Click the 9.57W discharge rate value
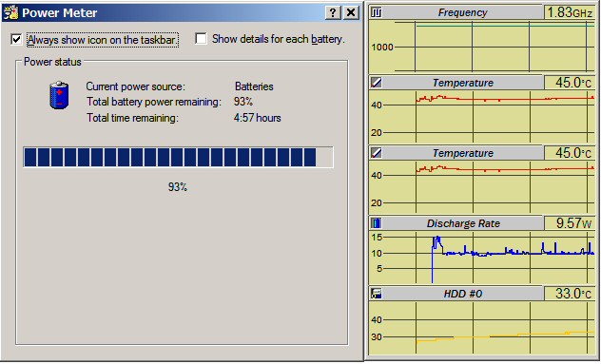The width and height of the screenshot is (601, 364). 570,223
